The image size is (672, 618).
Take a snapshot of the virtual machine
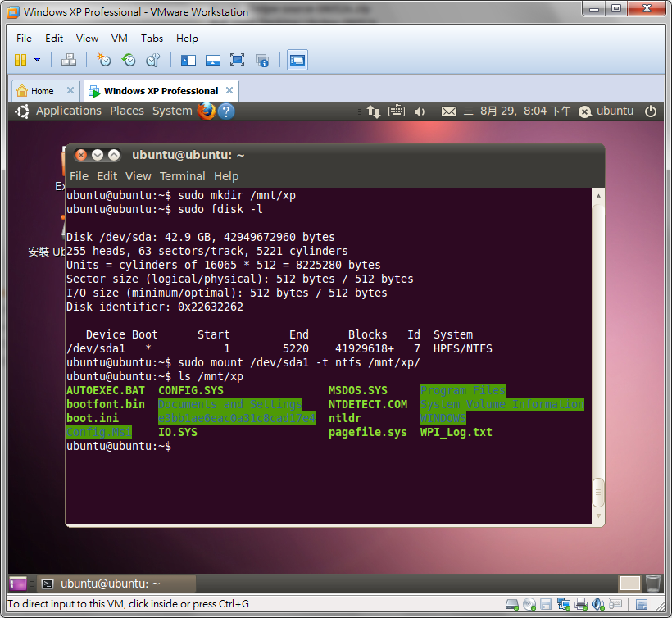(104, 60)
